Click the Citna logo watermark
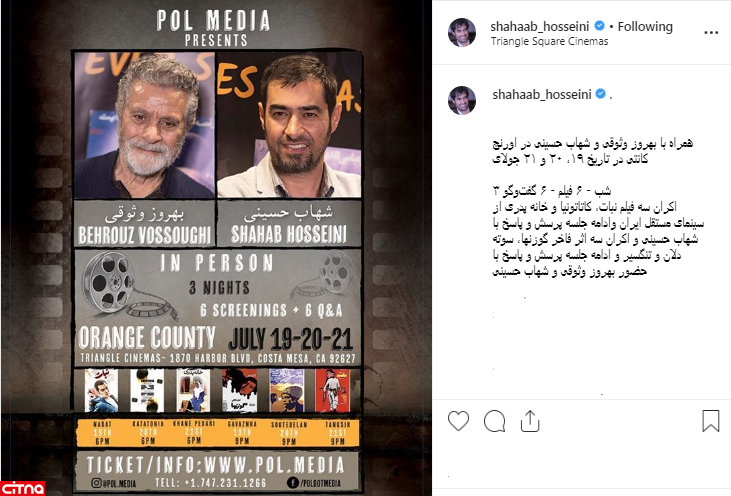 pos(22,488)
